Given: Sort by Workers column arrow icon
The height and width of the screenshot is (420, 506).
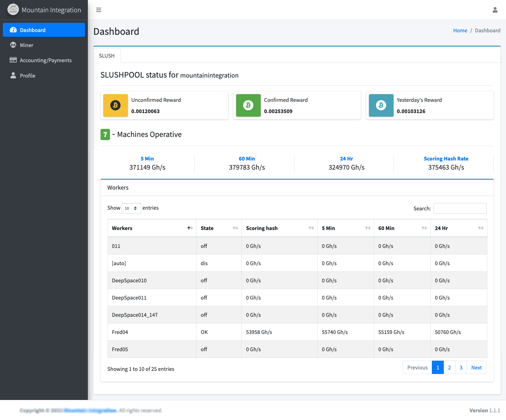Looking at the screenshot, I should (x=190, y=228).
